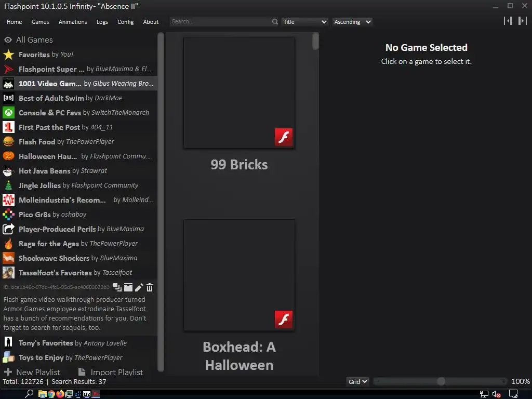Screen dimensions: 532x399
Task: Click the burger icon for Flash Food
Action: (x=8, y=142)
